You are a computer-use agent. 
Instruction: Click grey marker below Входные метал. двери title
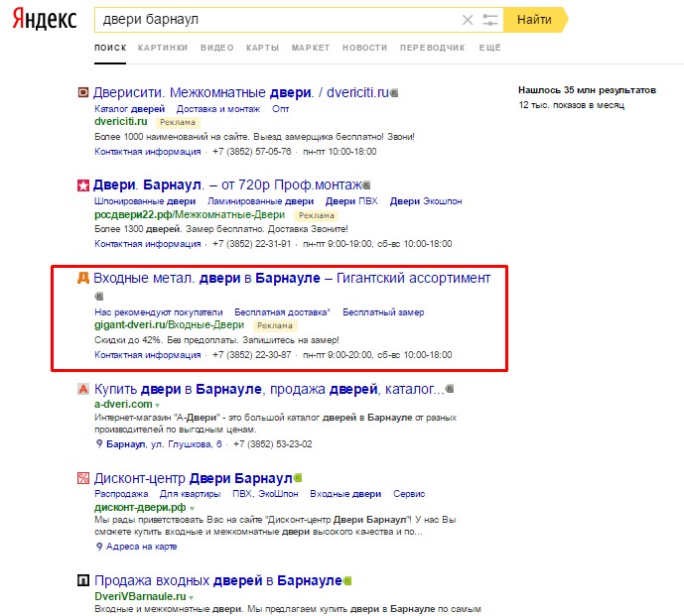pos(99,297)
